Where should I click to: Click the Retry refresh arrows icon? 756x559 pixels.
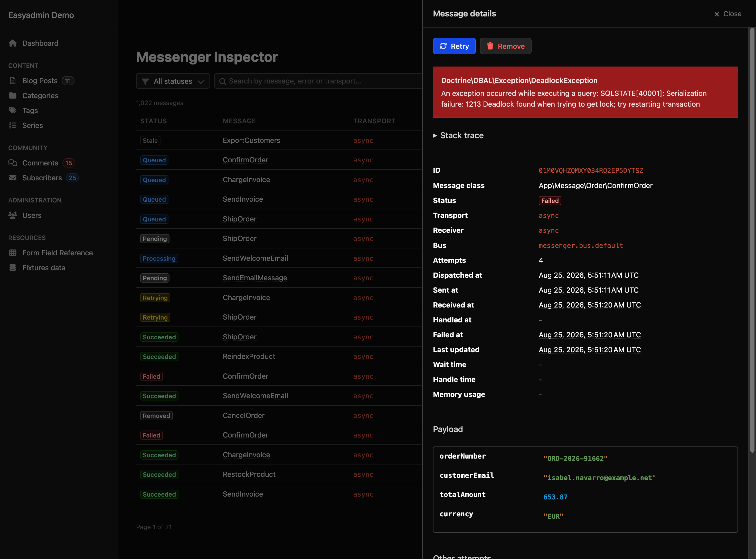point(443,46)
